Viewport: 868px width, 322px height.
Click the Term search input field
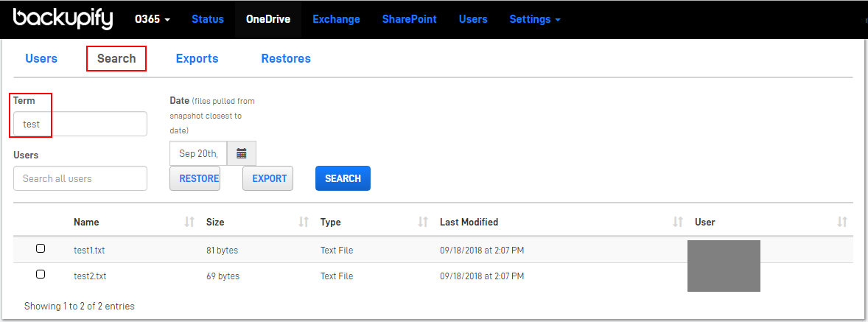coord(80,124)
